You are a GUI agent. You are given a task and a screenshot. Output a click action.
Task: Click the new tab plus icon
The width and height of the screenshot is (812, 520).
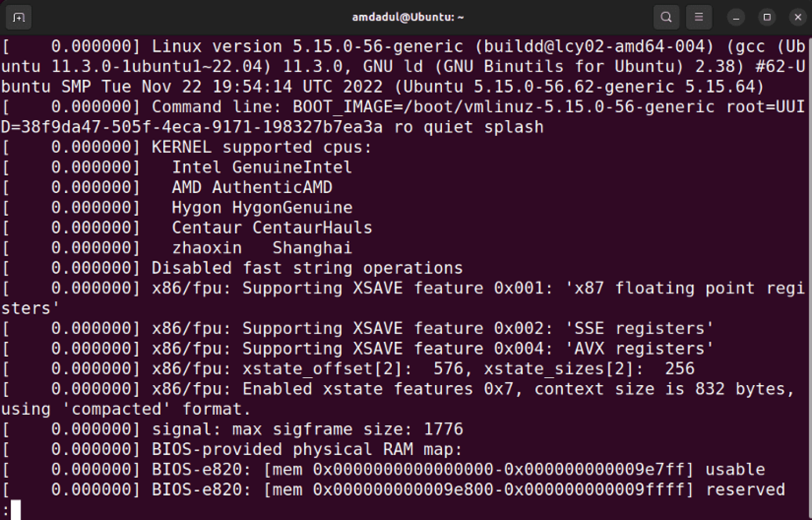point(19,16)
